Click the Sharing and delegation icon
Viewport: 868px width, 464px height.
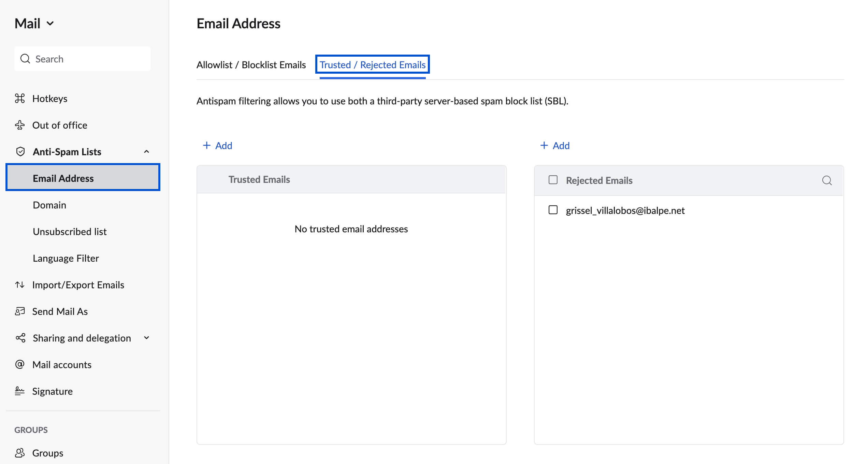click(20, 338)
